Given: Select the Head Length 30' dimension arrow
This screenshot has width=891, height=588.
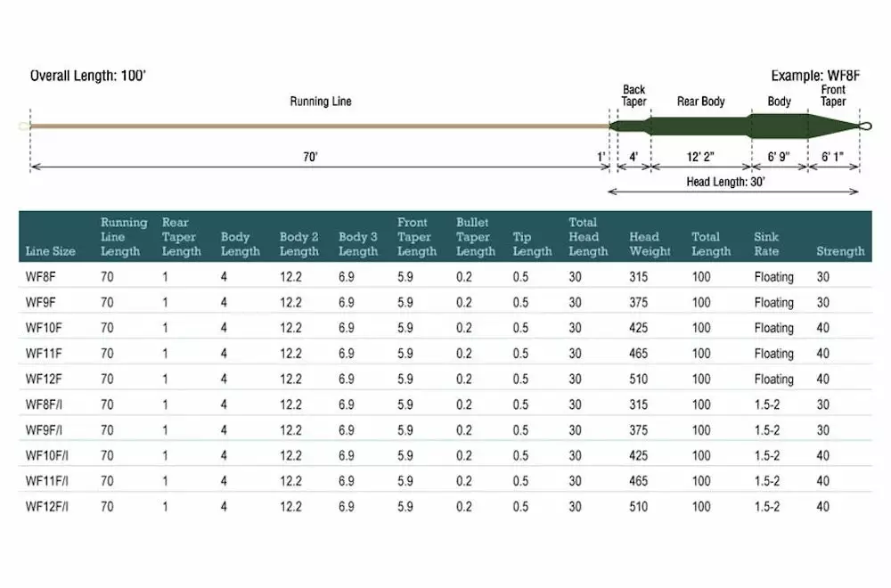Looking at the screenshot, I should point(732,191).
